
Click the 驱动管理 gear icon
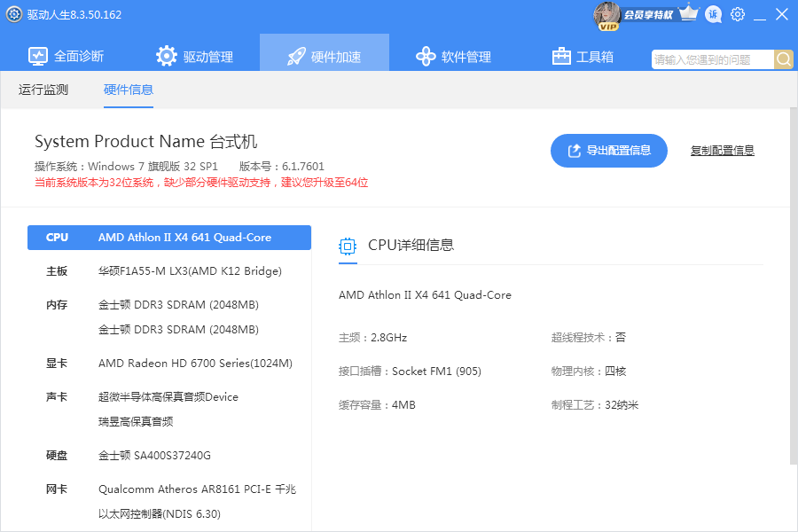[167, 56]
